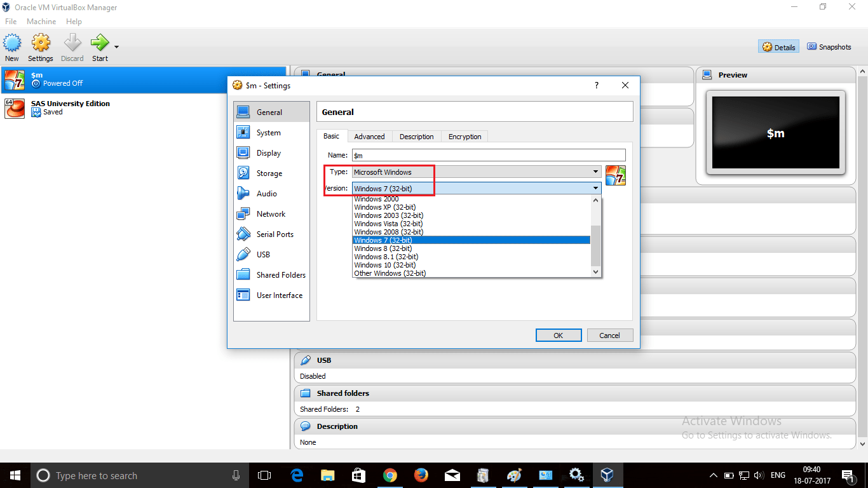The image size is (868, 488).
Task: Switch to the Snapshots view button
Action: tap(829, 47)
